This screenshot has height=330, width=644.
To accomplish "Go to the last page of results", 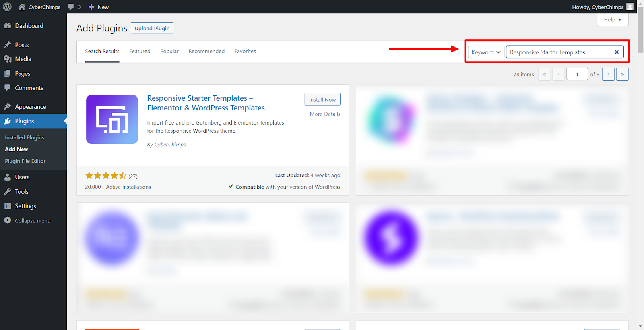I will (622, 74).
